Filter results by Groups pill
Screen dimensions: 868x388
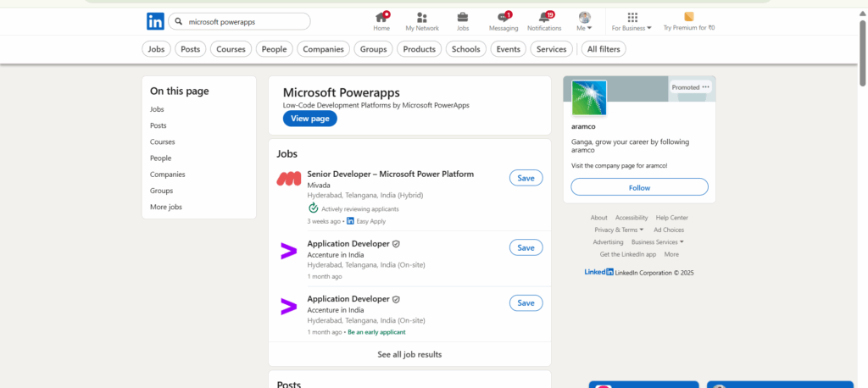pos(373,49)
